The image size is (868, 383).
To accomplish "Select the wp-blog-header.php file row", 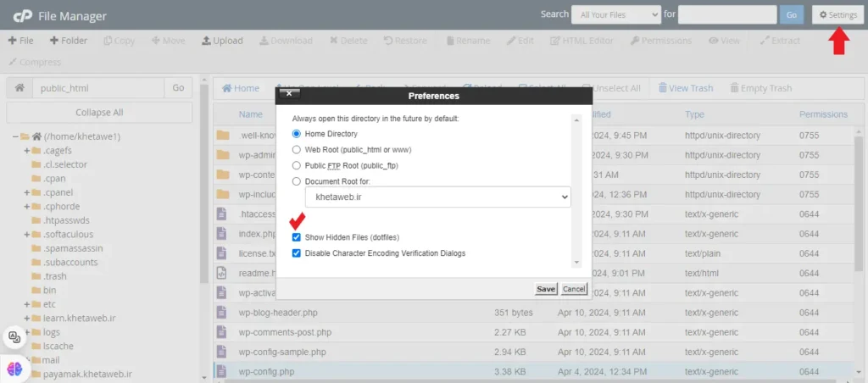I will (x=536, y=313).
